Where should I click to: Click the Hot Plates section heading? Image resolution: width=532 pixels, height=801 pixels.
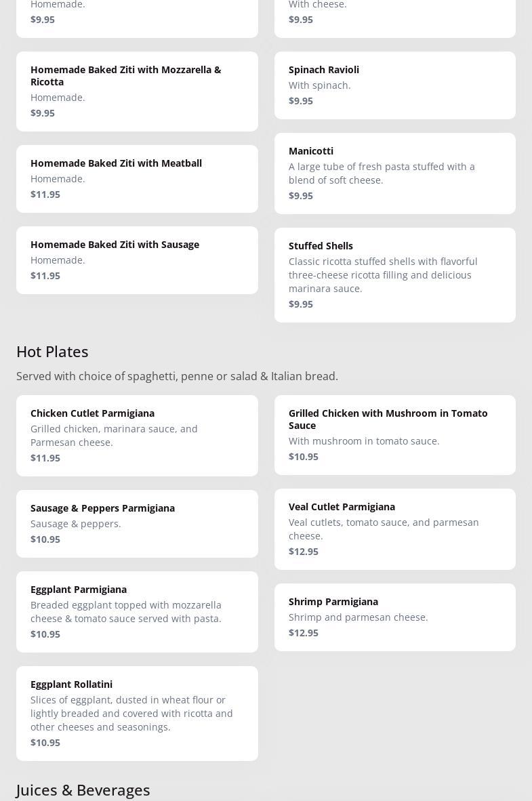[x=52, y=351]
